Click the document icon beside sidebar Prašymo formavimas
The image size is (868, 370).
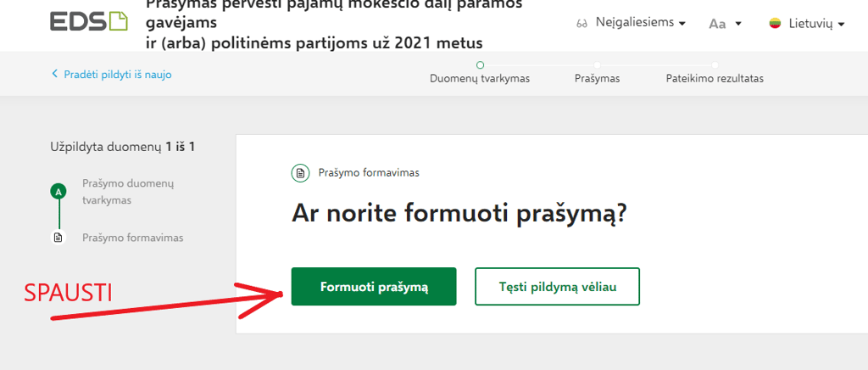(x=58, y=238)
